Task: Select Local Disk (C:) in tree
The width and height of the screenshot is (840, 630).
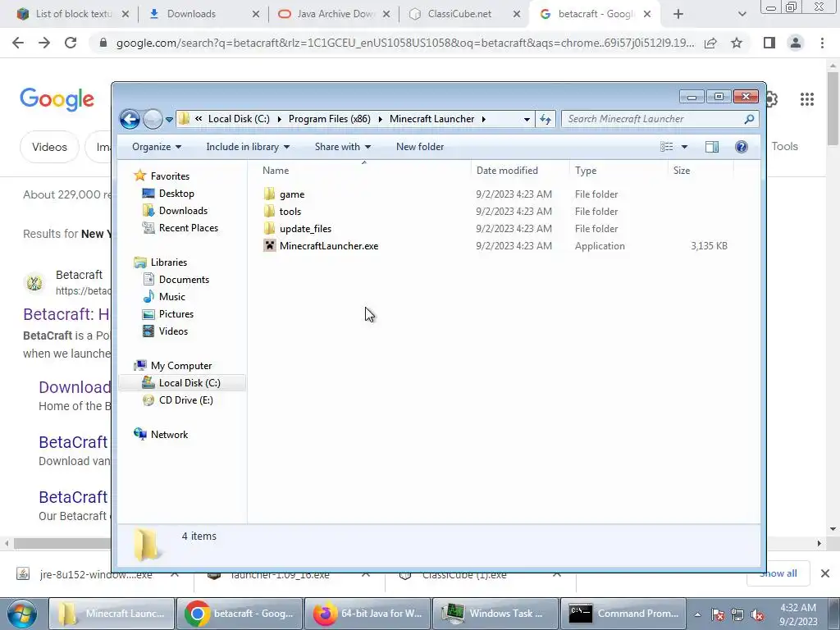Action: point(189,383)
